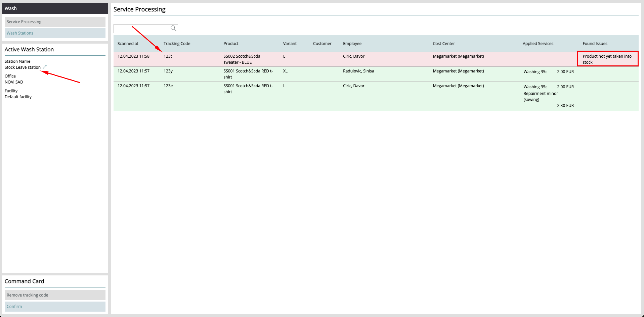644x317 pixels.
Task: Click the magnifier icon in search box
Action: pos(173,29)
